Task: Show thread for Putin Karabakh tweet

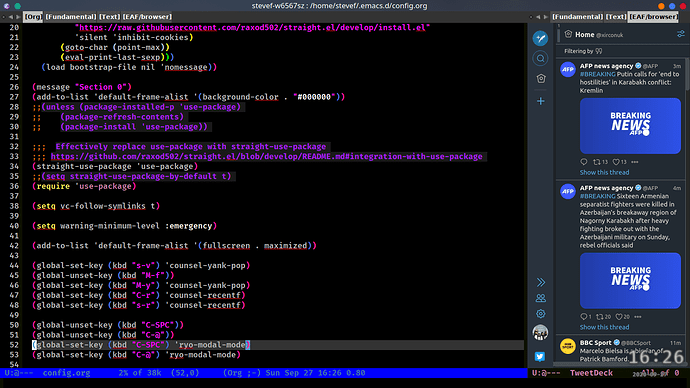Action: pos(604,172)
